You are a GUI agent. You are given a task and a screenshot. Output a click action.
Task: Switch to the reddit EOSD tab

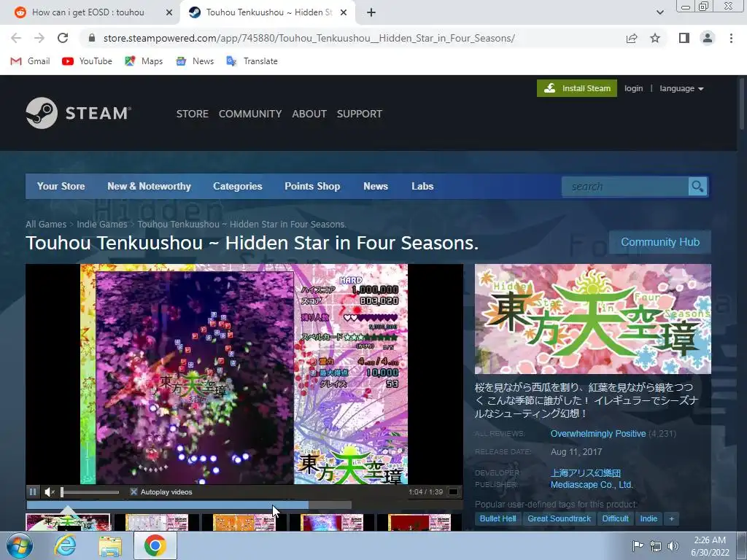click(88, 12)
